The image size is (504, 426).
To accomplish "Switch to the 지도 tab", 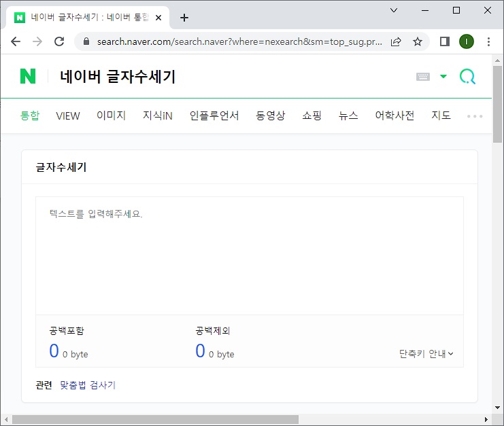I will click(441, 116).
